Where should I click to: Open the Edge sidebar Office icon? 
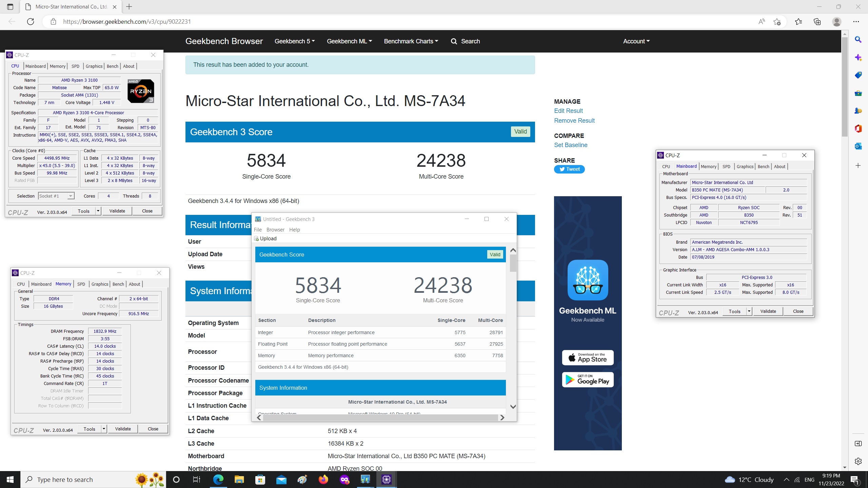pyautogui.click(x=858, y=128)
